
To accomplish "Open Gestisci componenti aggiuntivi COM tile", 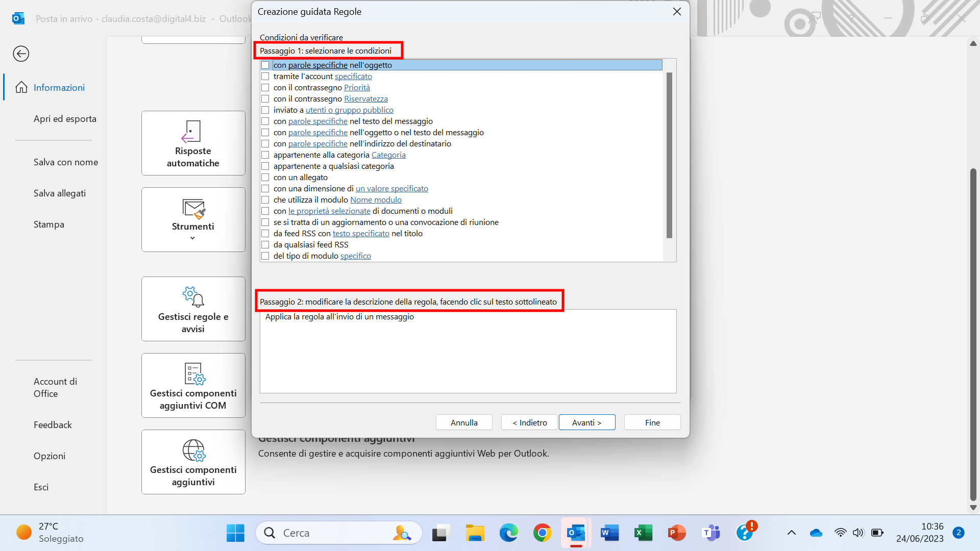I will tap(193, 385).
